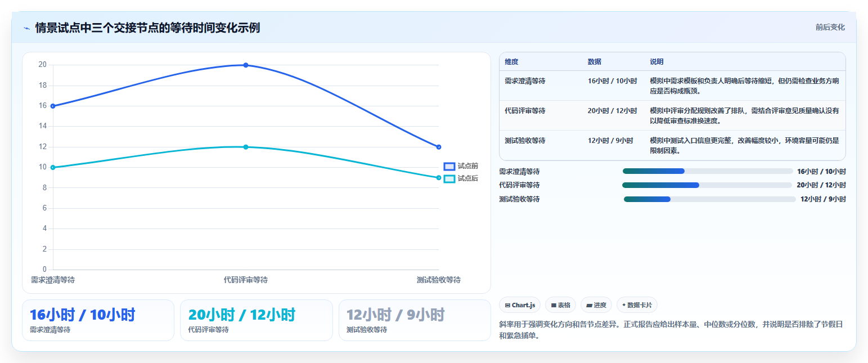
Task: Click the 试点后 data point at 需求澄清等待
Action: [x=53, y=167]
